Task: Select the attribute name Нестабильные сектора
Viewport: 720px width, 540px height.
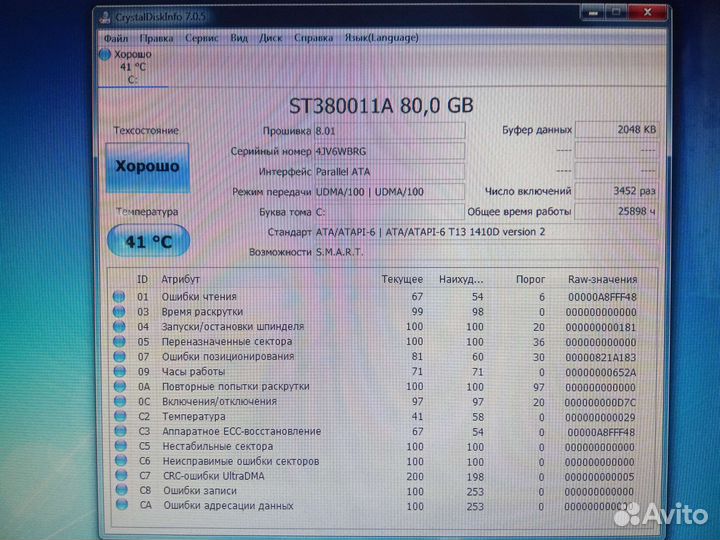Action: 218,446
